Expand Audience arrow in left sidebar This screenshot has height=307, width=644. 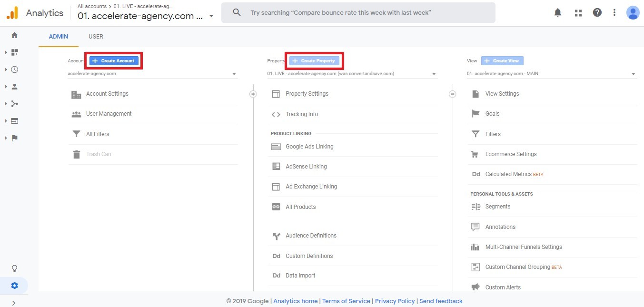(x=6, y=87)
